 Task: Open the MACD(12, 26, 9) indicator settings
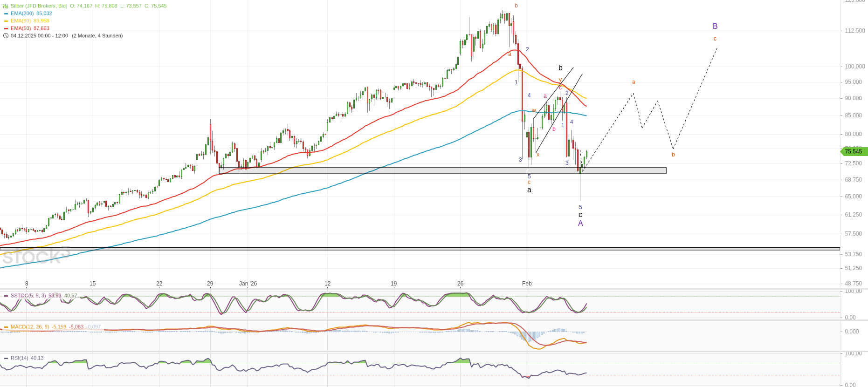tap(30, 327)
